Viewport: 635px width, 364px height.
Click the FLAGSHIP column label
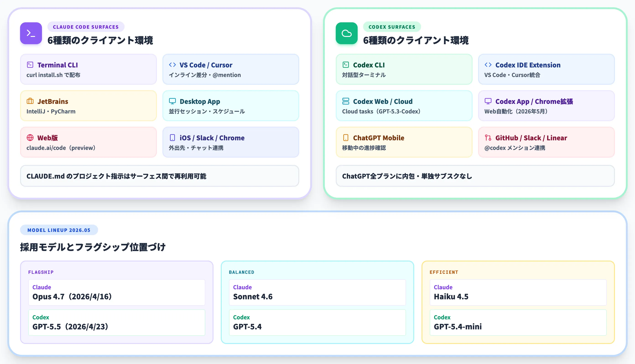point(41,272)
